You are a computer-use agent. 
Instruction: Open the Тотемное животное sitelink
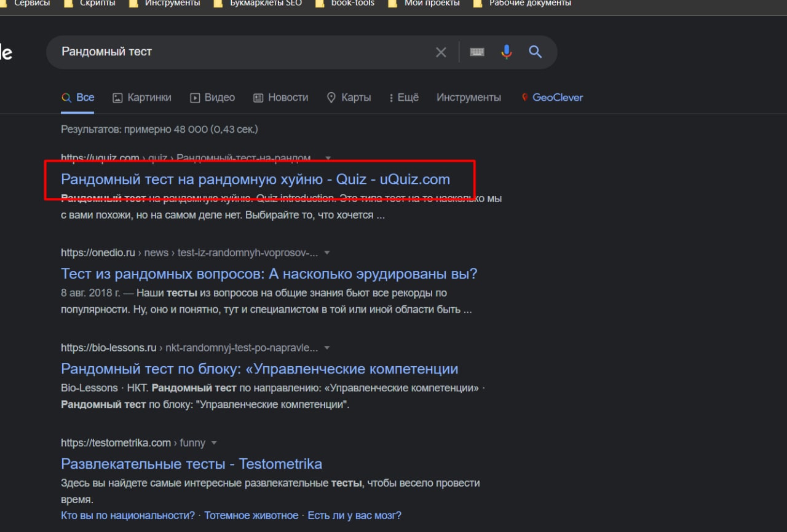click(x=251, y=515)
